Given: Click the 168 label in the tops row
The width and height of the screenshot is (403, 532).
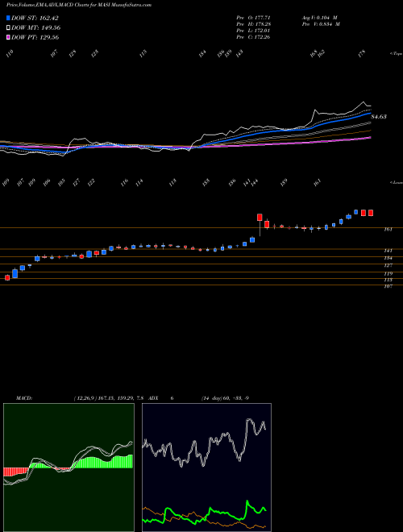Looking at the screenshot, I should (314, 53).
